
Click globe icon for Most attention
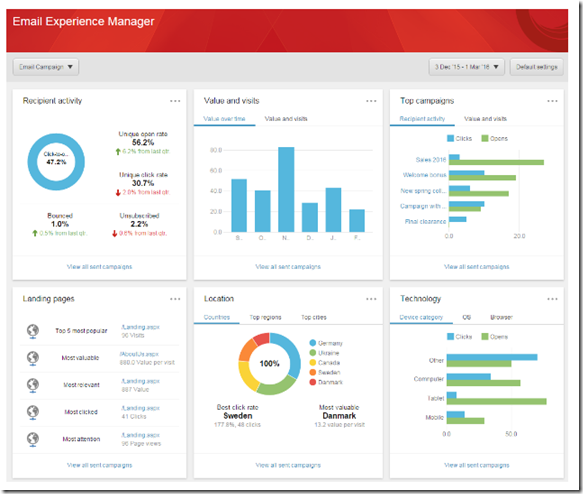pyautogui.click(x=33, y=439)
